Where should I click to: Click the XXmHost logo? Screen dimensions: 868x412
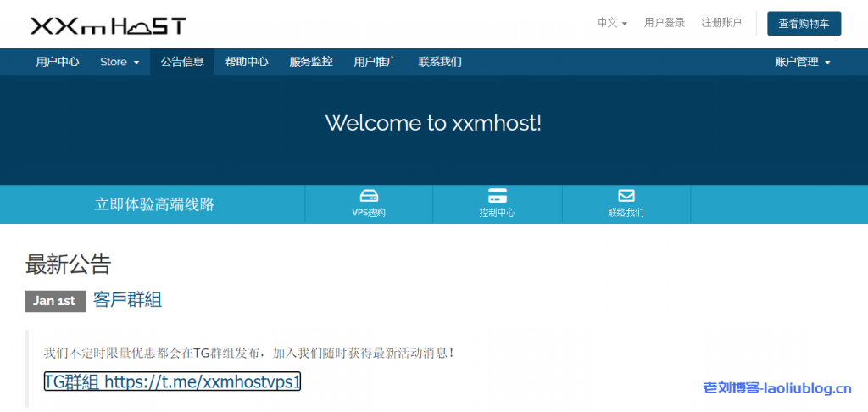coord(108,25)
